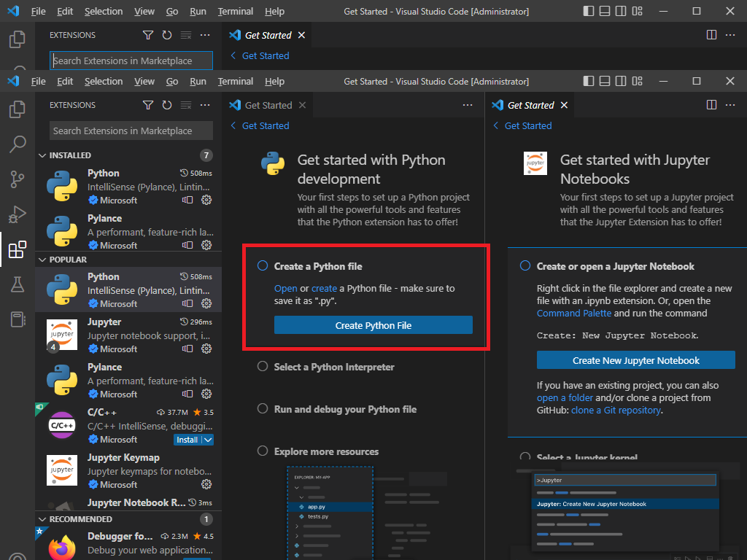Open File menu in front window

click(38, 82)
